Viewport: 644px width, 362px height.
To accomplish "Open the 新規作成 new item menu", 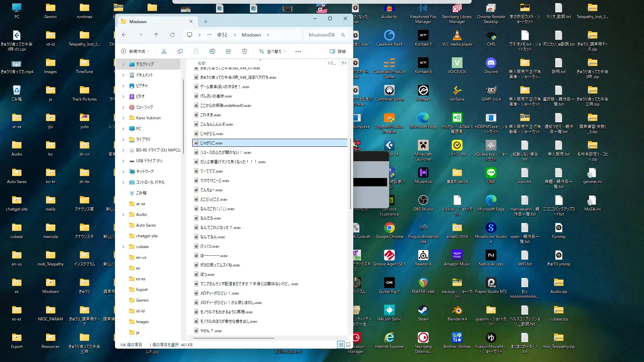I will click(135, 51).
